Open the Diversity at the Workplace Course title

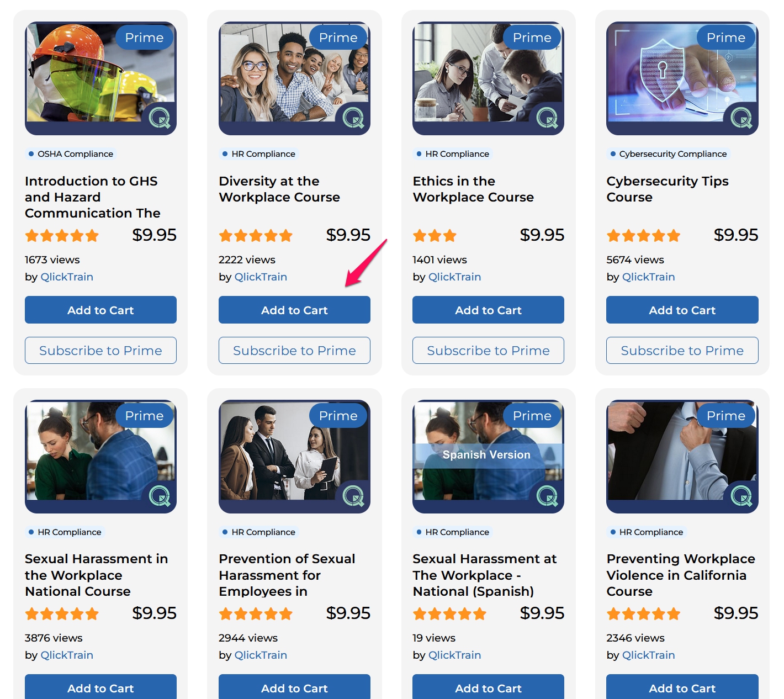pos(279,189)
